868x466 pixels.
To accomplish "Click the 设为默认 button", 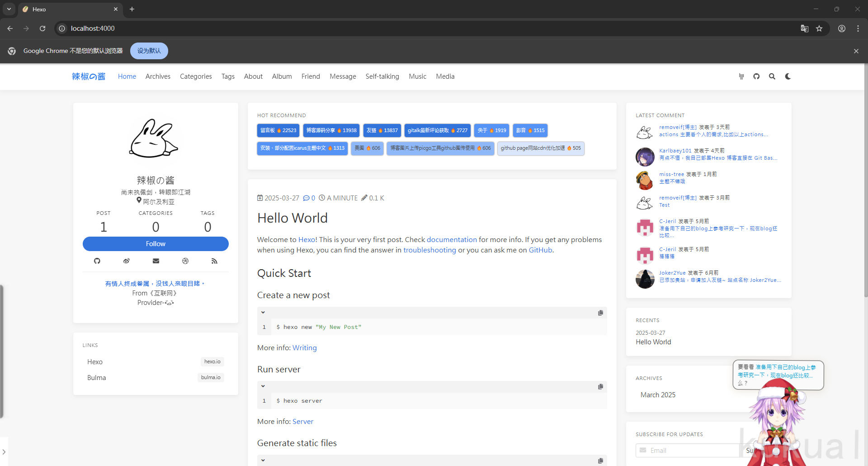I will point(149,51).
